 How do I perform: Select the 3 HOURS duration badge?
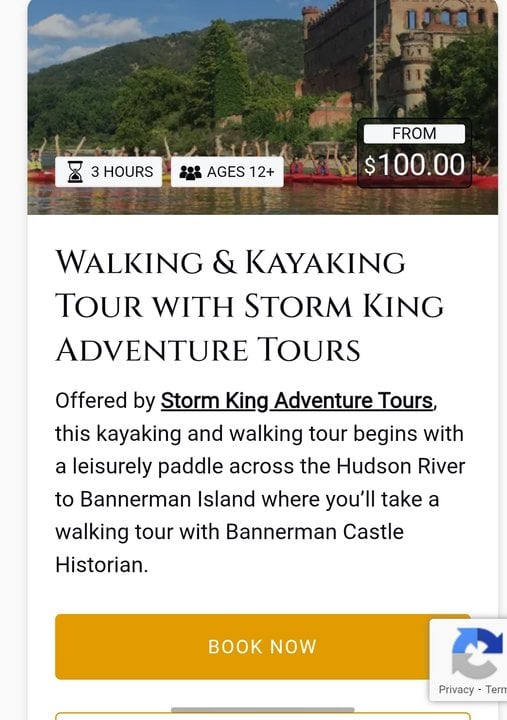tap(109, 172)
